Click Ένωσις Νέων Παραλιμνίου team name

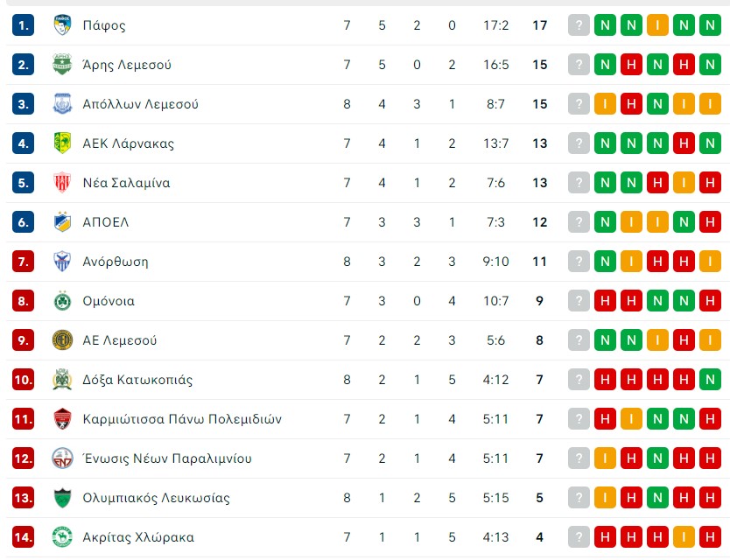click(166, 458)
